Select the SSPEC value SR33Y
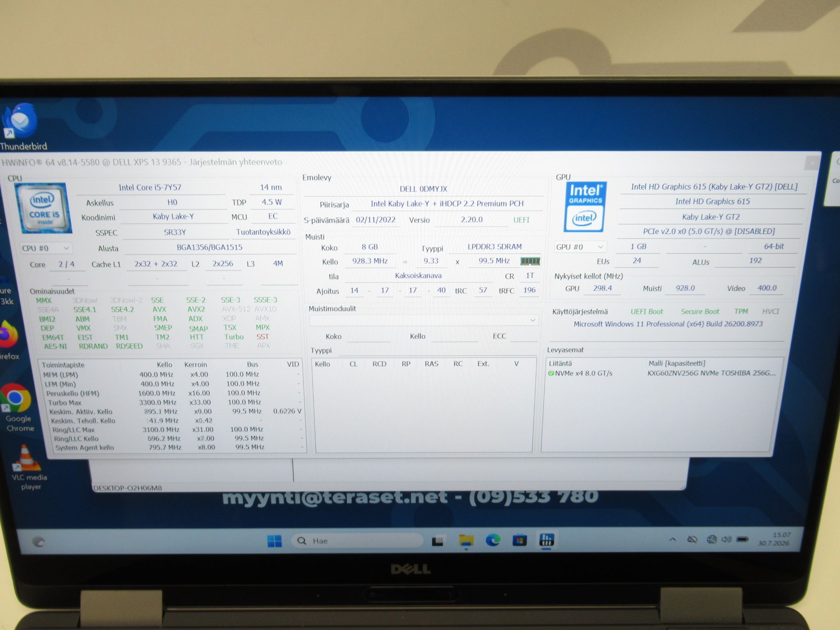 pos(175,232)
